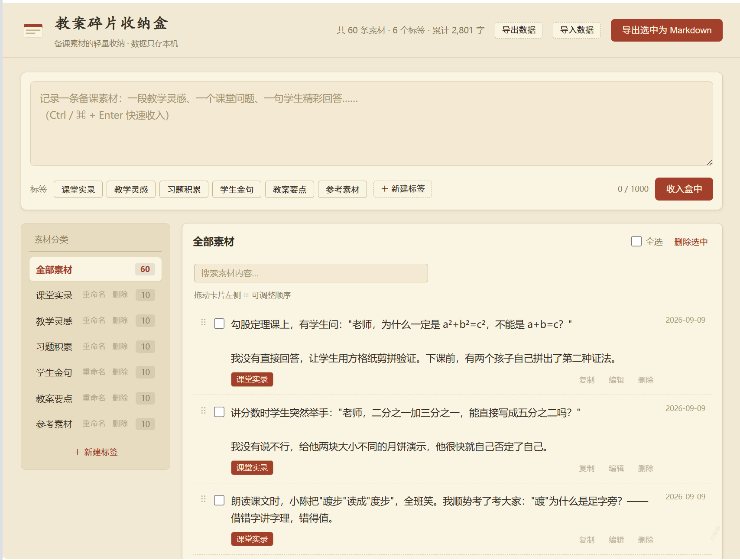Click the red 课堂实录 tag badge on the first note
This screenshot has width=740, height=560.
[252, 379]
